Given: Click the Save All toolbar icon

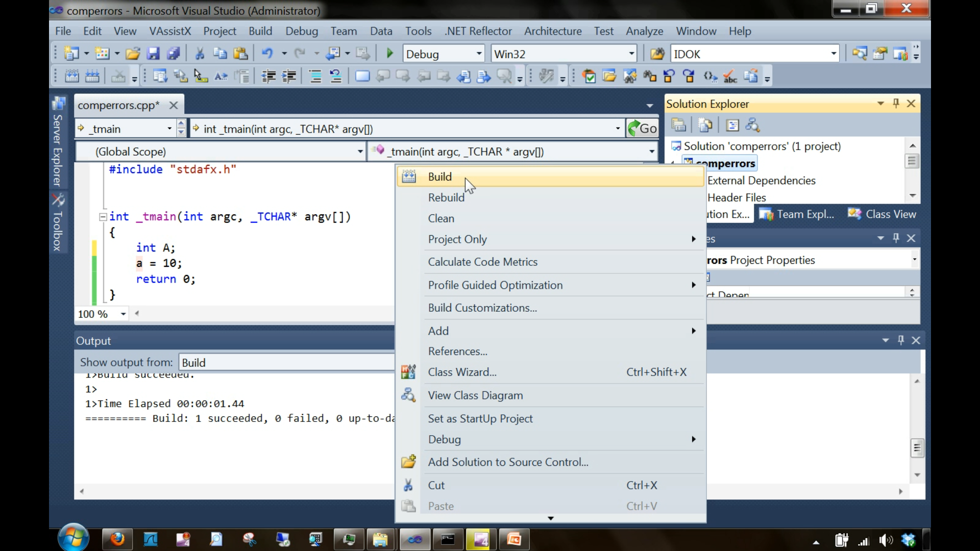Looking at the screenshot, I should point(174,53).
